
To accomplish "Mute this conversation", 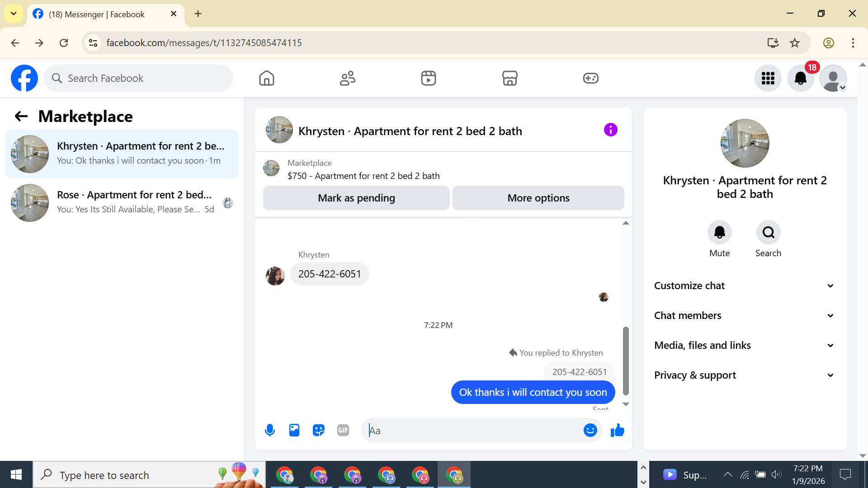I will [x=719, y=232].
